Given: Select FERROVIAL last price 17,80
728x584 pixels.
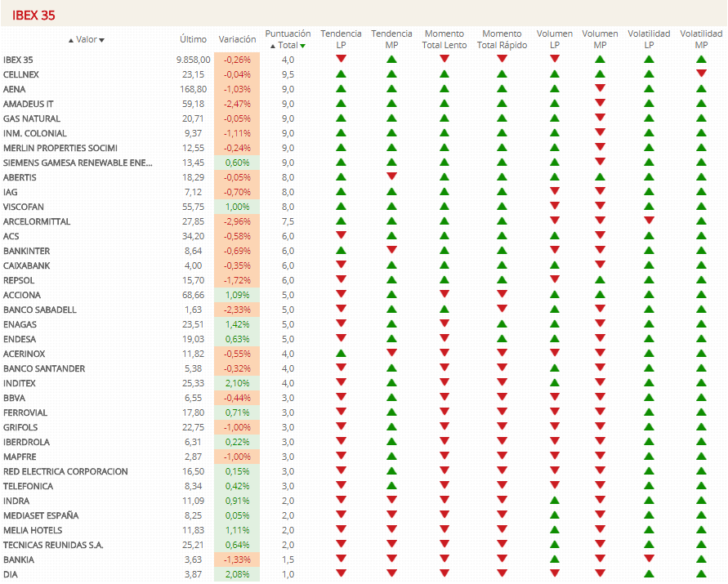Looking at the screenshot, I should pos(193,412).
